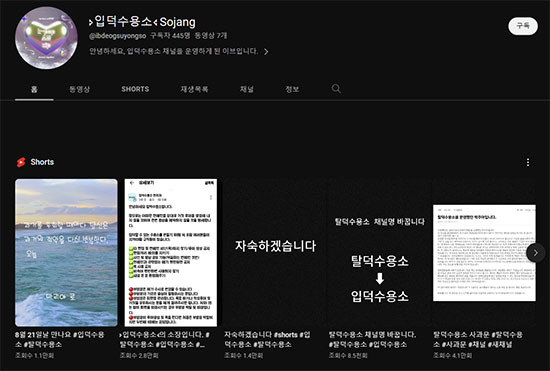Image resolution: width=550 pixels, height=371 pixels.
Task: Play the 자숙하겠습니다 short thumbnail
Action: (x=275, y=252)
